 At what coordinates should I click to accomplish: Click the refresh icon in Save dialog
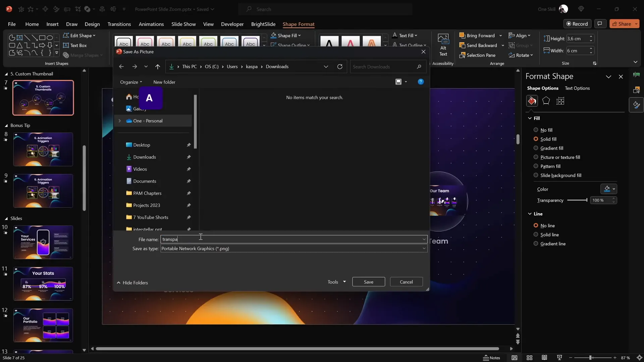(x=340, y=67)
